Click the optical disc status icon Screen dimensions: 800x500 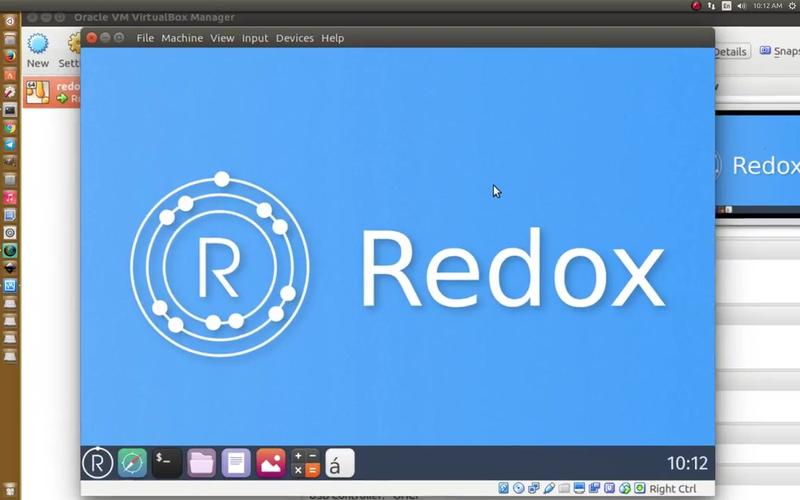point(519,488)
